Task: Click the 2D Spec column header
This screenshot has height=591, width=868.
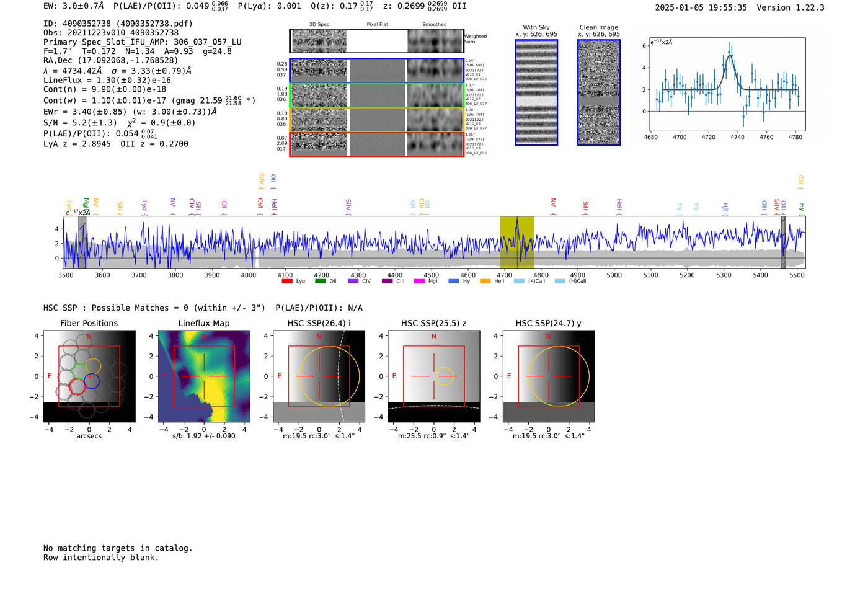Action: coord(319,25)
